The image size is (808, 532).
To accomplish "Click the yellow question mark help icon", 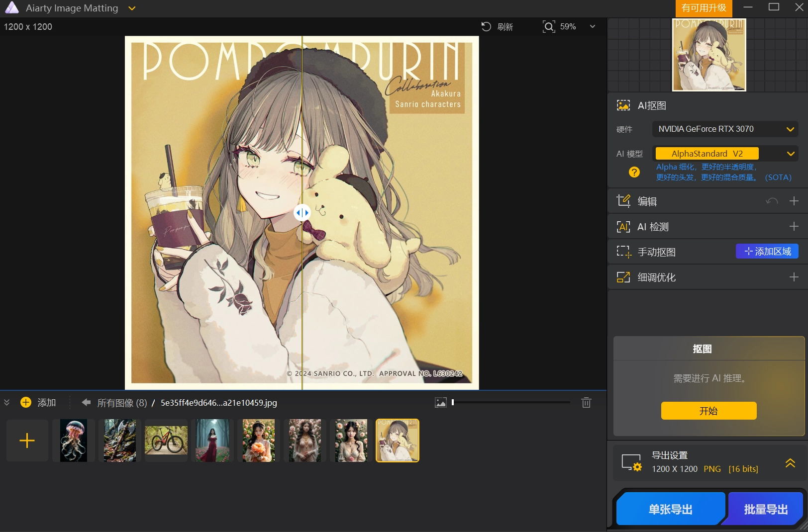I will [634, 172].
